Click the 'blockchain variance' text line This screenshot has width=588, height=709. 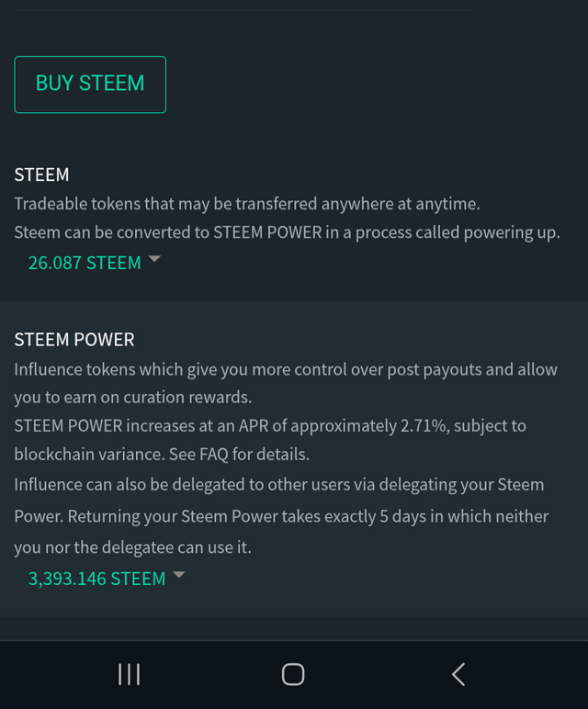(162, 454)
